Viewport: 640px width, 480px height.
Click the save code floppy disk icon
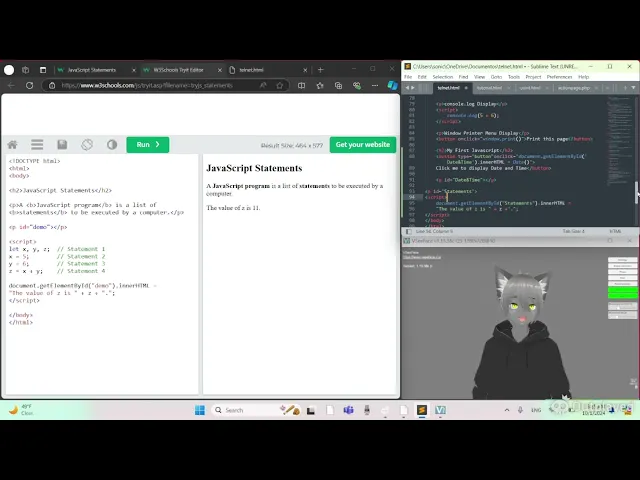[x=62, y=144]
